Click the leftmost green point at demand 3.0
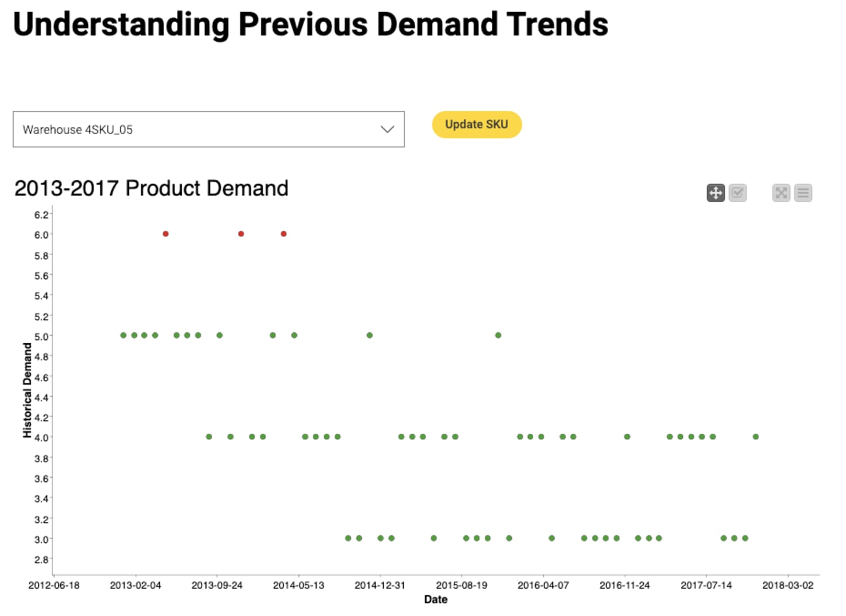The image size is (846, 616). click(x=348, y=538)
